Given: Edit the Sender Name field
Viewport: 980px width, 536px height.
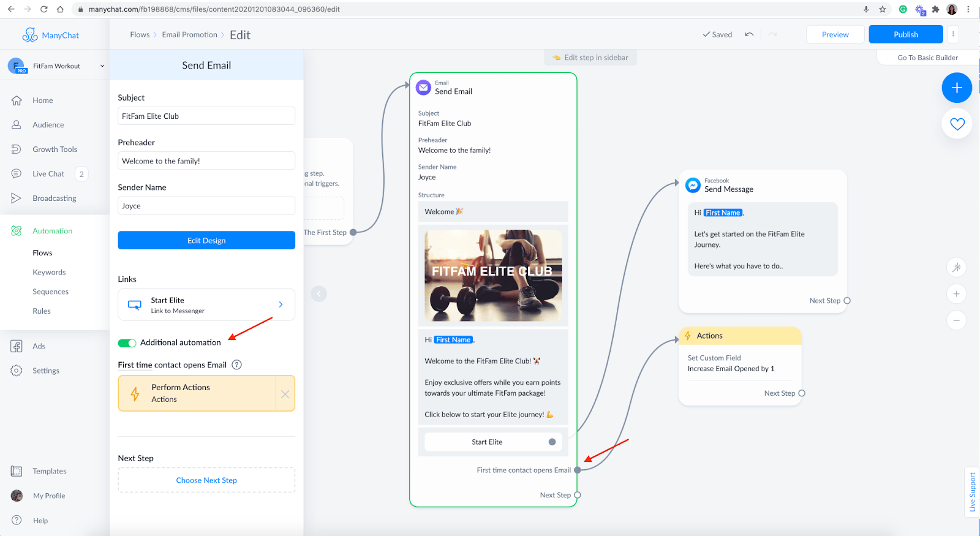Looking at the screenshot, I should pyautogui.click(x=206, y=206).
